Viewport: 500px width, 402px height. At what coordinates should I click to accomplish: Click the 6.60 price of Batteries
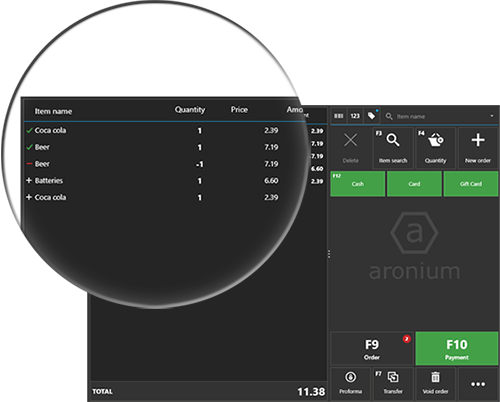pos(271,181)
